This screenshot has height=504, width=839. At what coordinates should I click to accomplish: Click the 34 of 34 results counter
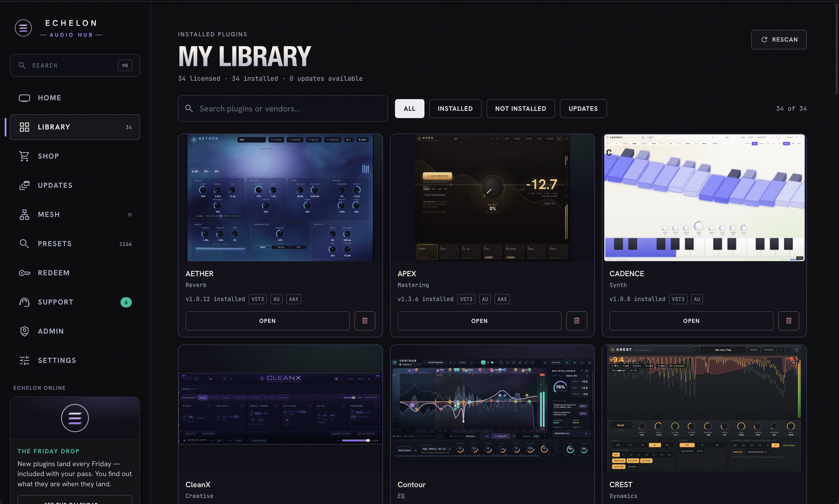(x=791, y=109)
